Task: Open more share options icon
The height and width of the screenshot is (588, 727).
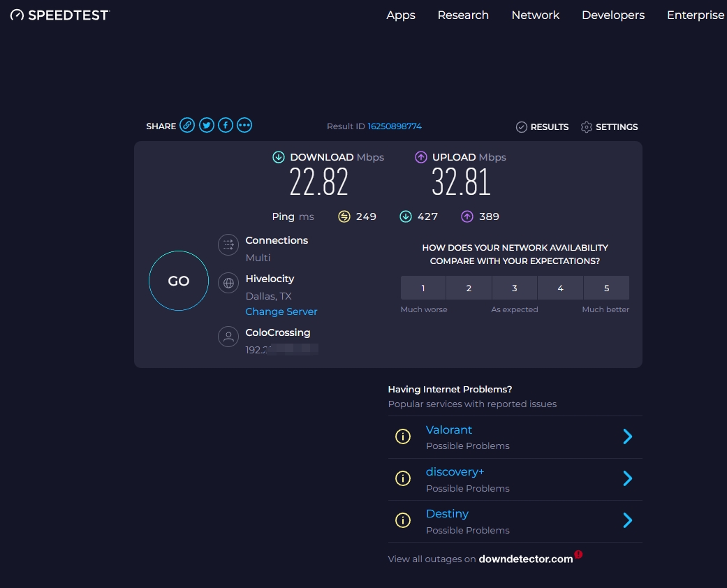Action: click(x=244, y=125)
